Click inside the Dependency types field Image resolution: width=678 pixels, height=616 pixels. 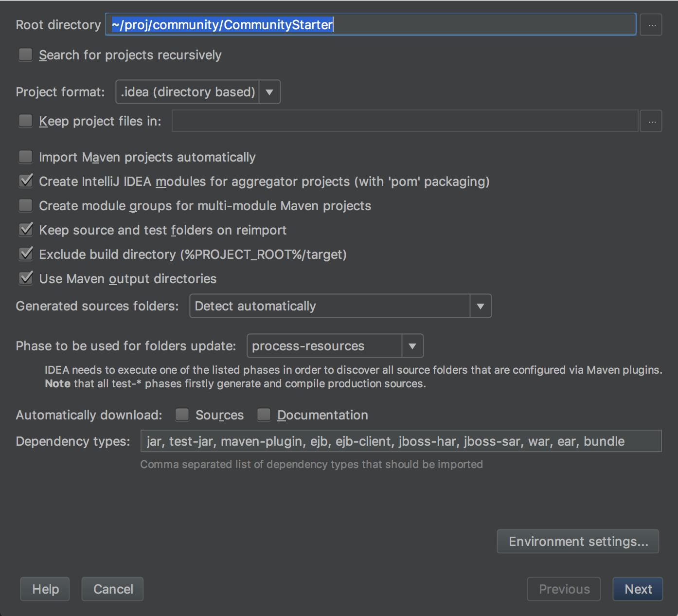[x=400, y=441]
